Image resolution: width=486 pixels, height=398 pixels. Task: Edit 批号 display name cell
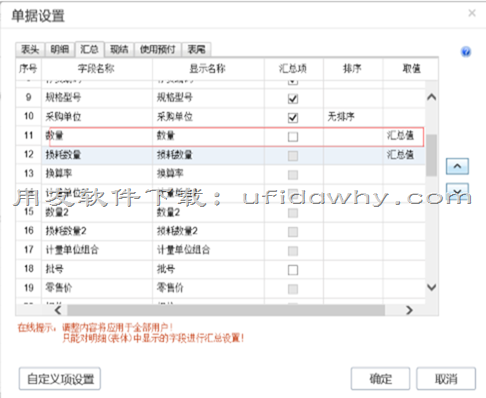[208, 269]
